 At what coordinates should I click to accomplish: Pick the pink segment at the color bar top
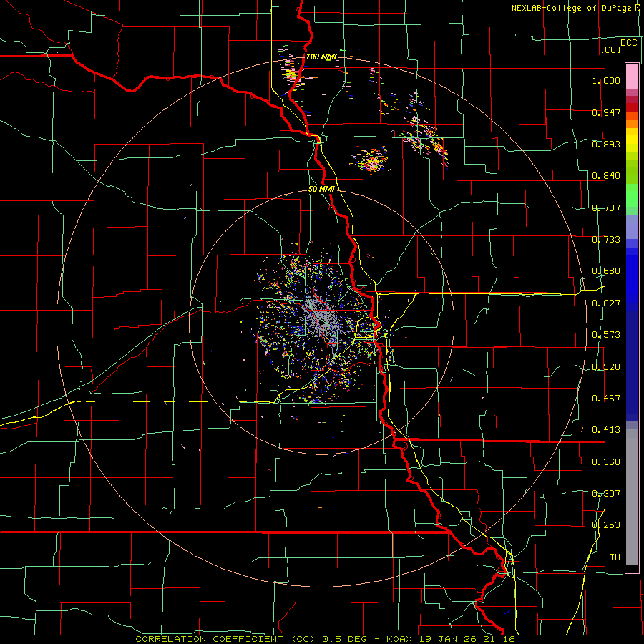point(632,76)
